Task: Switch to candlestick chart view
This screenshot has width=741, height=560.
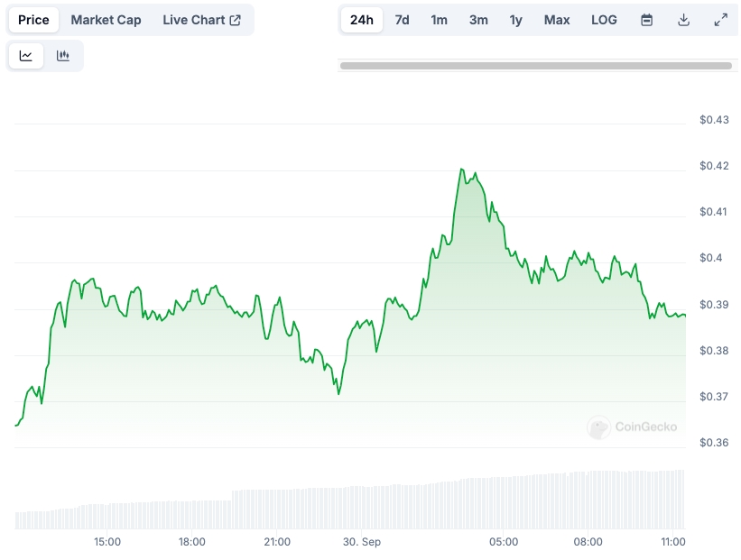Action: (63, 56)
